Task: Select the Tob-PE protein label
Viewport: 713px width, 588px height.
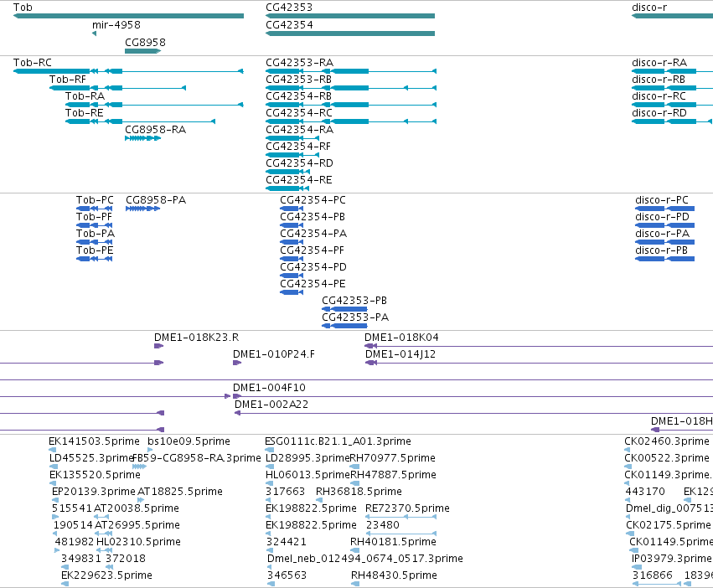Action: click(95, 251)
